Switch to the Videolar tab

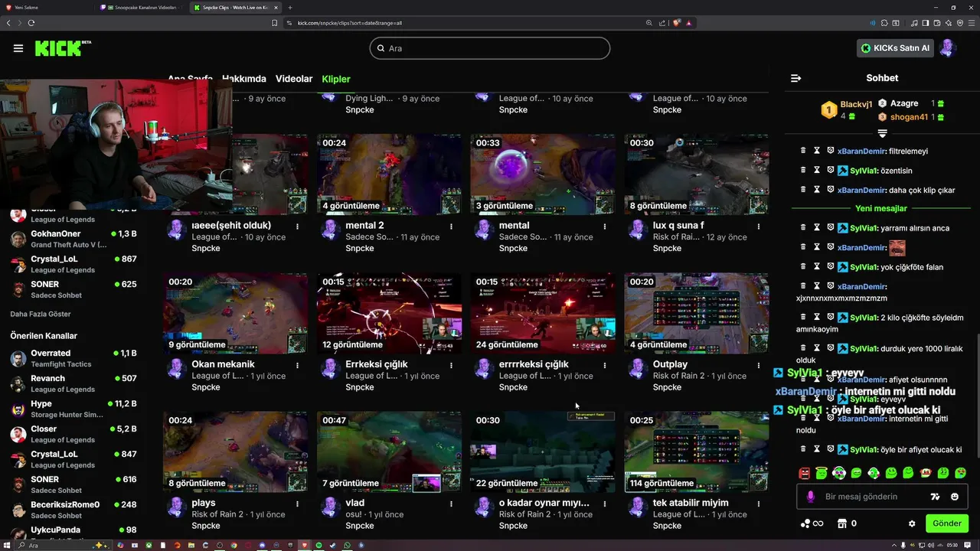tap(294, 79)
